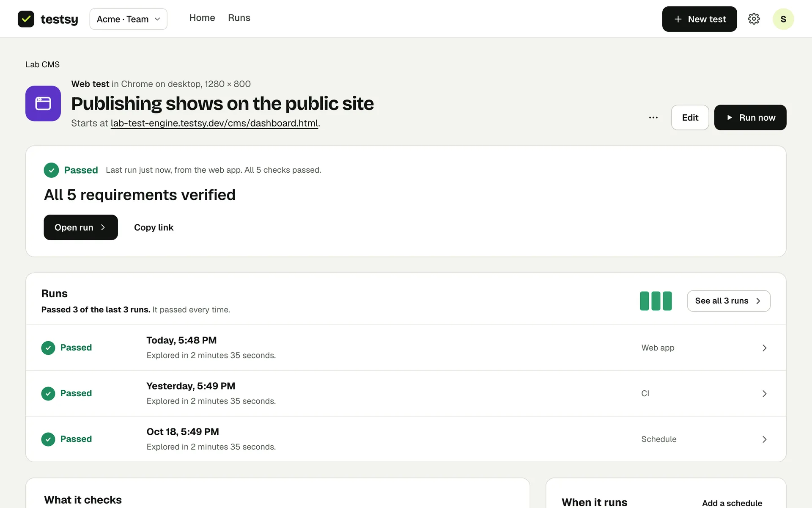Click the last green run history bar
This screenshot has width=812, height=508.
click(667, 301)
